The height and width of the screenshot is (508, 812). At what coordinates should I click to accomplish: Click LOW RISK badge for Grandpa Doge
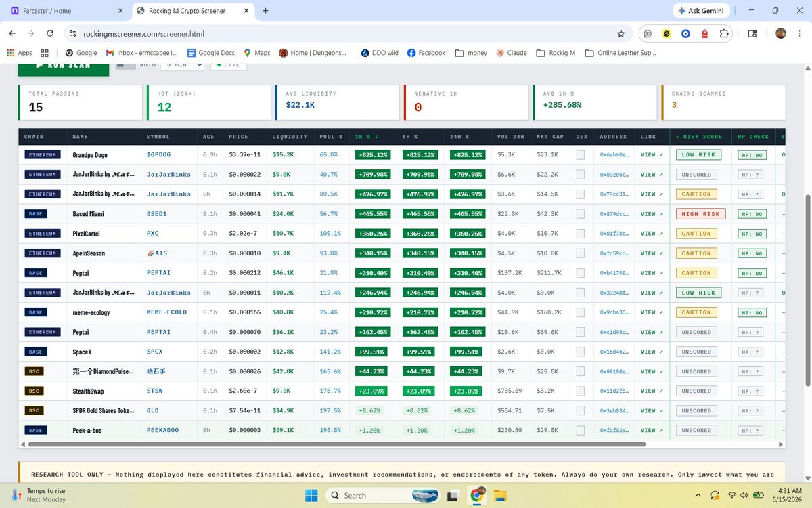tap(698, 155)
